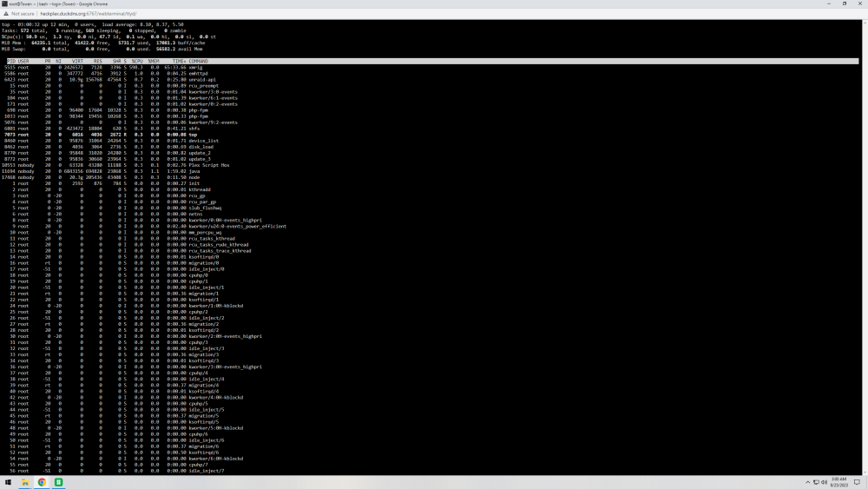Click the %CPU column header

click(137, 62)
